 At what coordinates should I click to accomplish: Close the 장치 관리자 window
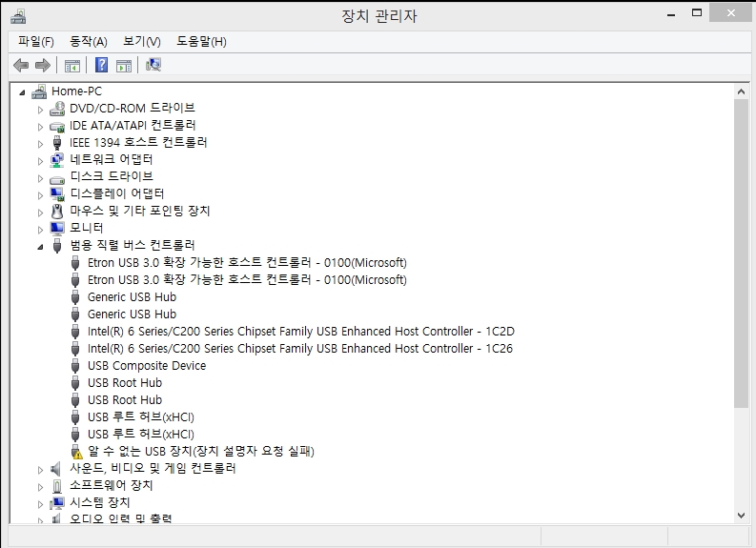731,13
